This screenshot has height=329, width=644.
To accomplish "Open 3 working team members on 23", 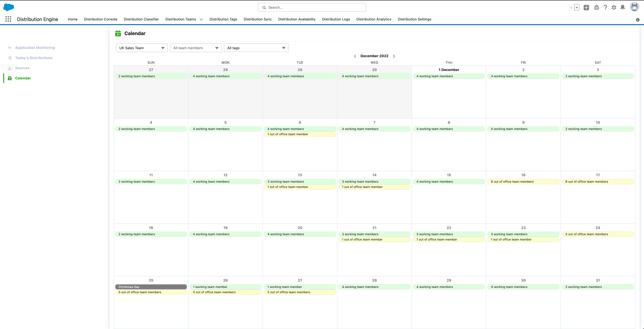I will click(x=523, y=234).
